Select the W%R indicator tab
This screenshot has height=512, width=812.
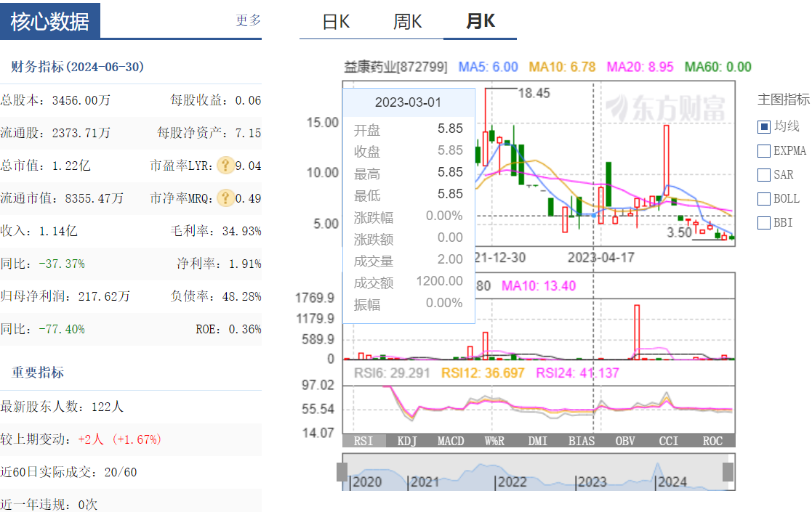(494, 441)
